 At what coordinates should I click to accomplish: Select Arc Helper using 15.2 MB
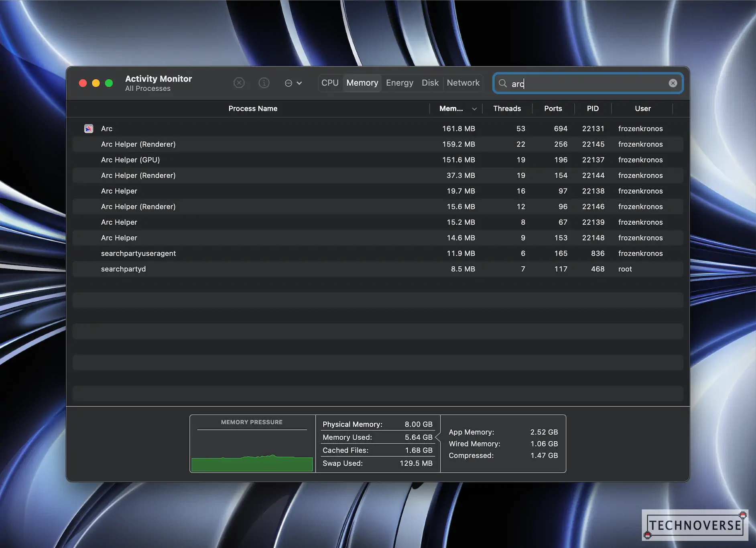(378, 222)
